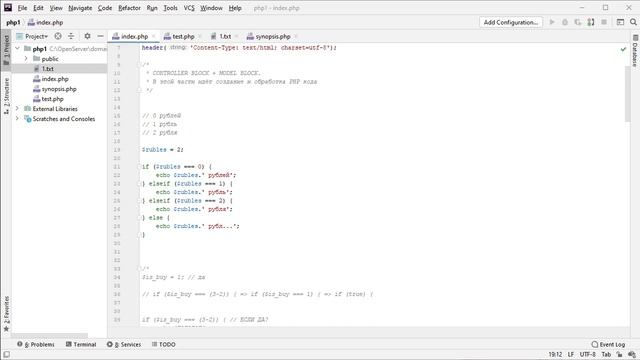Click the LF line separator in status bar
The height and width of the screenshot is (360, 640).
pos(571,354)
